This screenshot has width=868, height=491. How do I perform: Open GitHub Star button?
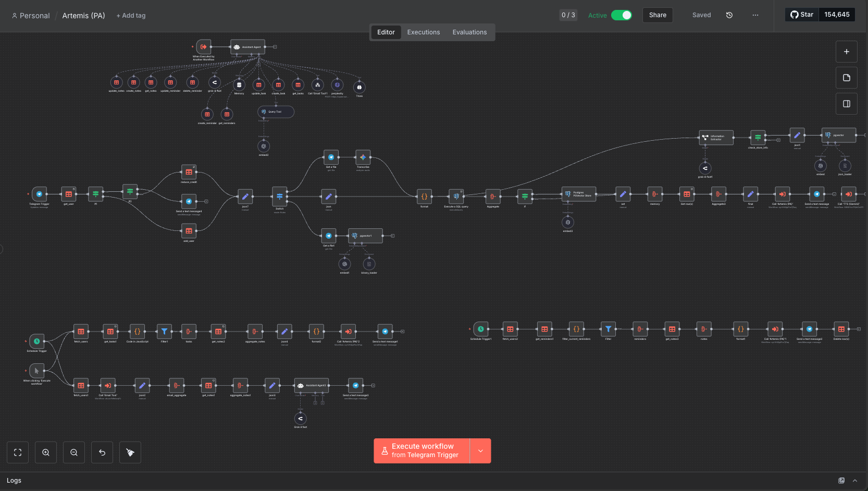coord(802,15)
